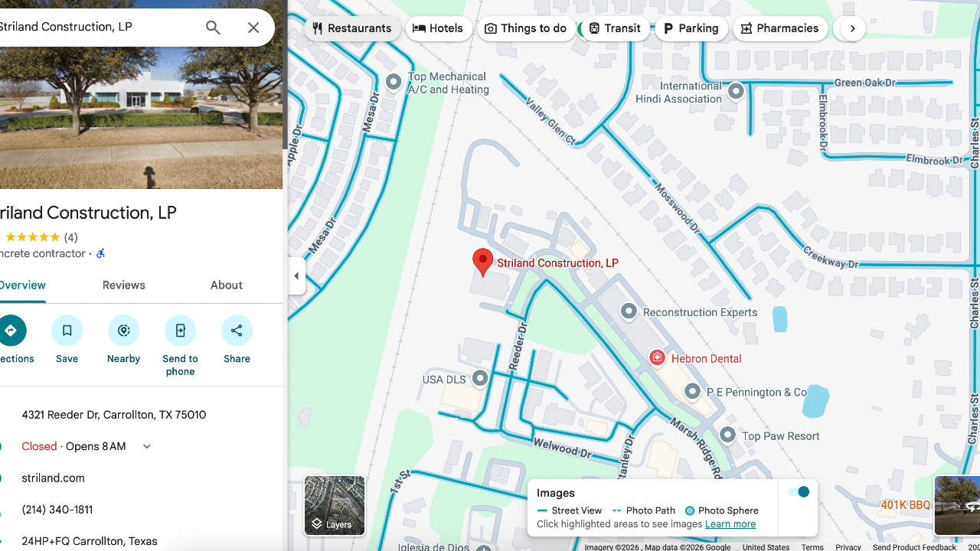
Task: Select the Hebron Dental map marker
Action: (657, 357)
